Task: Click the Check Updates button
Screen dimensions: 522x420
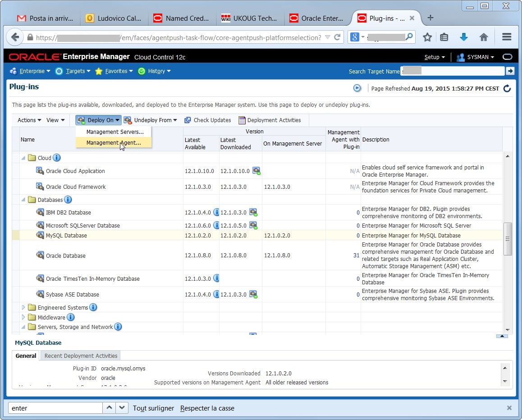Action: (208, 120)
